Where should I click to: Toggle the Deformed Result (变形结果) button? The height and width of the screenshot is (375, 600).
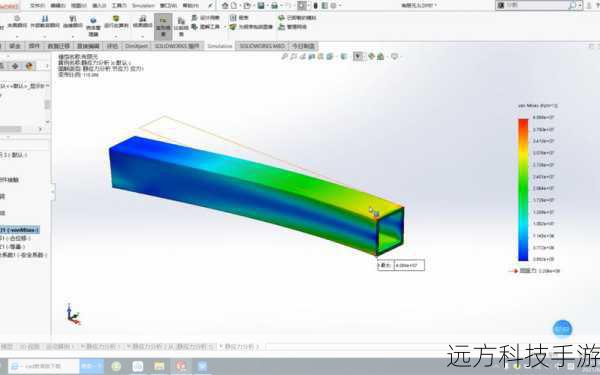pyautogui.click(x=163, y=26)
